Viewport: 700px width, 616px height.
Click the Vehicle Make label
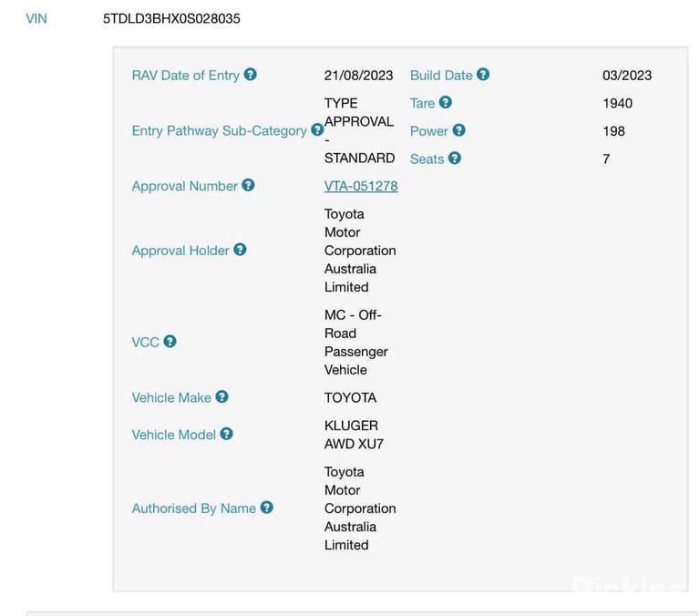pos(171,397)
